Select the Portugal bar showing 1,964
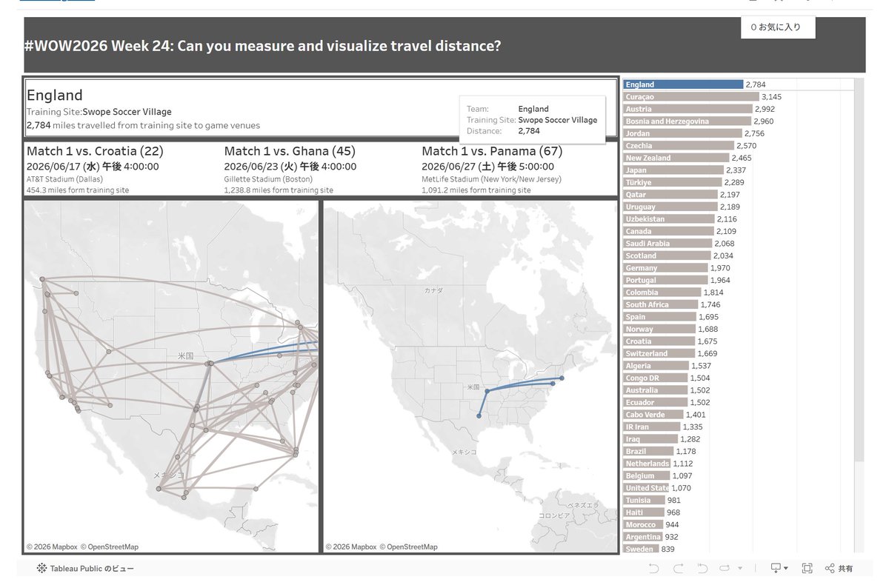This screenshot has height=588, width=889. tap(666, 280)
